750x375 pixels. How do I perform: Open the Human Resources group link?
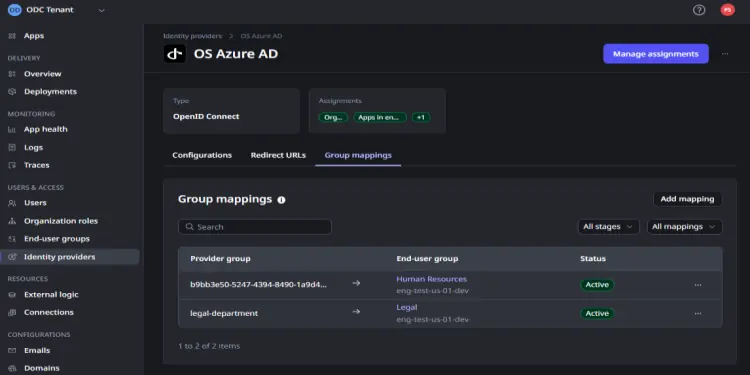click(x=431, y=279)
